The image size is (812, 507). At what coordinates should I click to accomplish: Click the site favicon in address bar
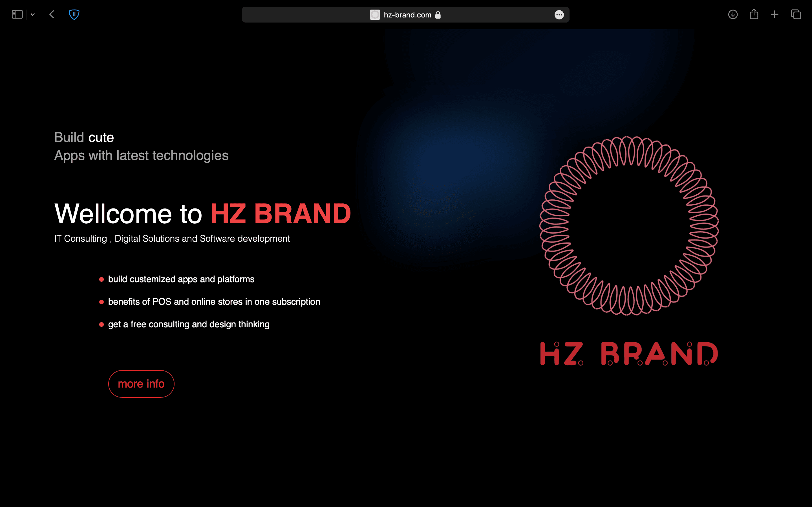(x=375, y=15)
